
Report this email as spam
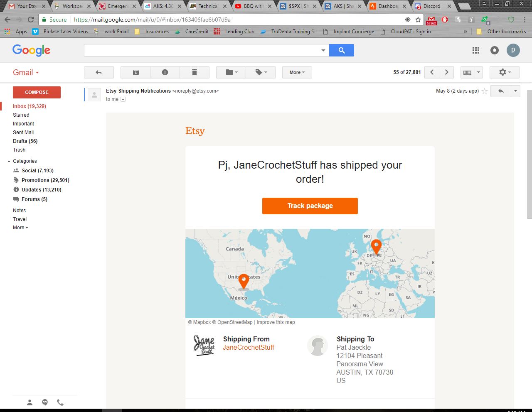pos(165,72)
